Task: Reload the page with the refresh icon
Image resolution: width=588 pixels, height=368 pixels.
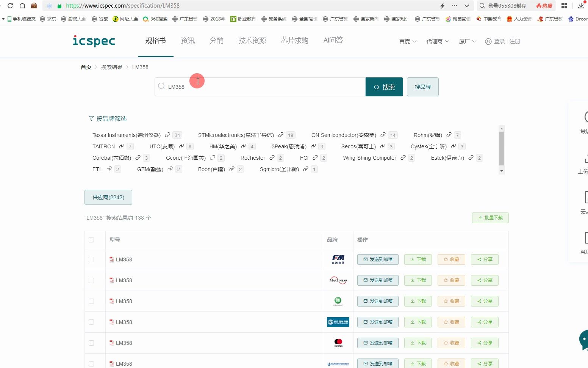Action: coord(10,6)
